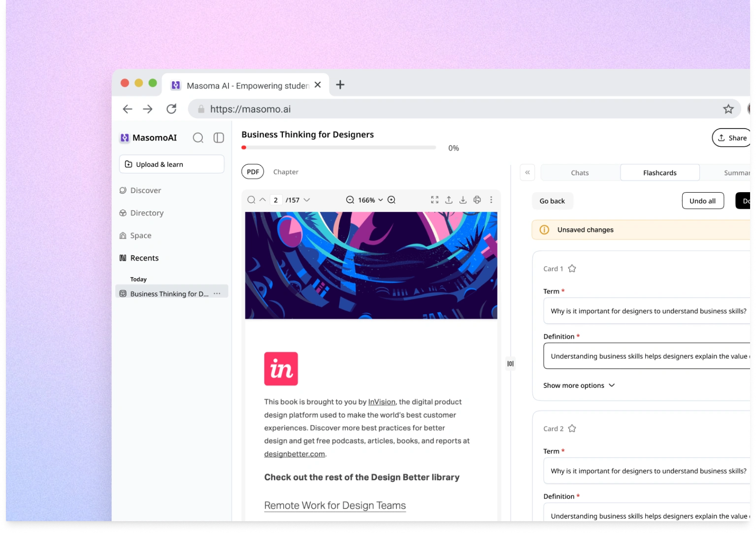Open a new browser tab with plus
756x533 pixels.
[x=340, y=85]
